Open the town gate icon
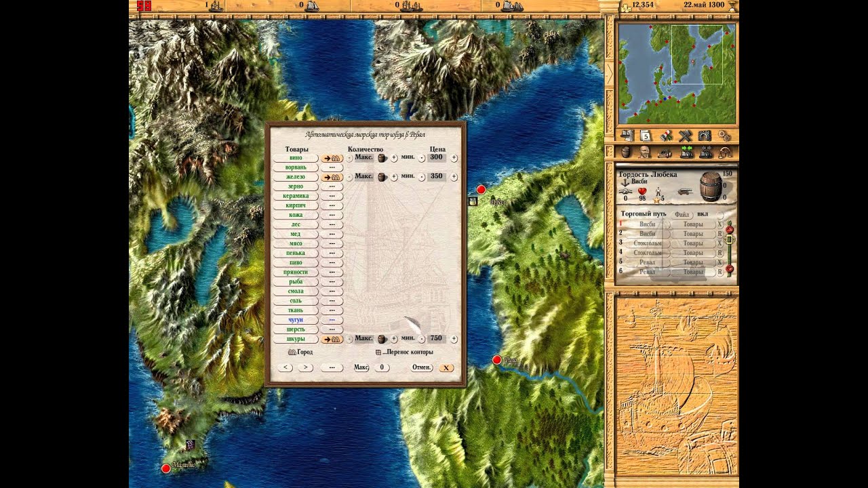The width and height of the screenshot is (868, 488). (705, 136)
